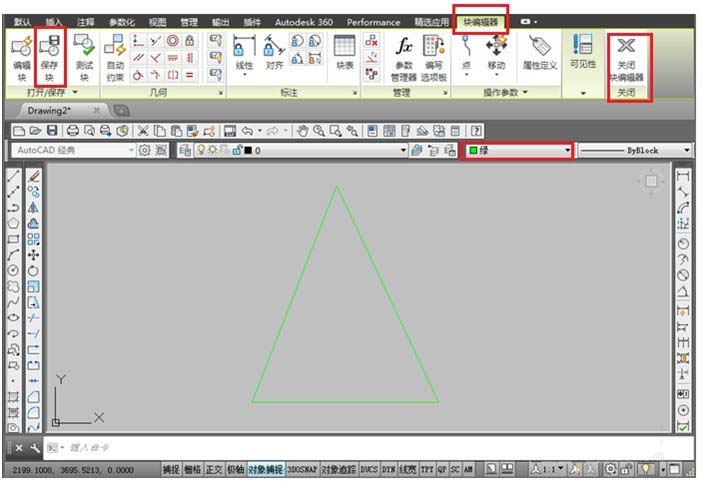The height and width of the screenshot is (481, 702).
Task: Open the layer dropdown showing layer 0
Action: click(301, 150)
